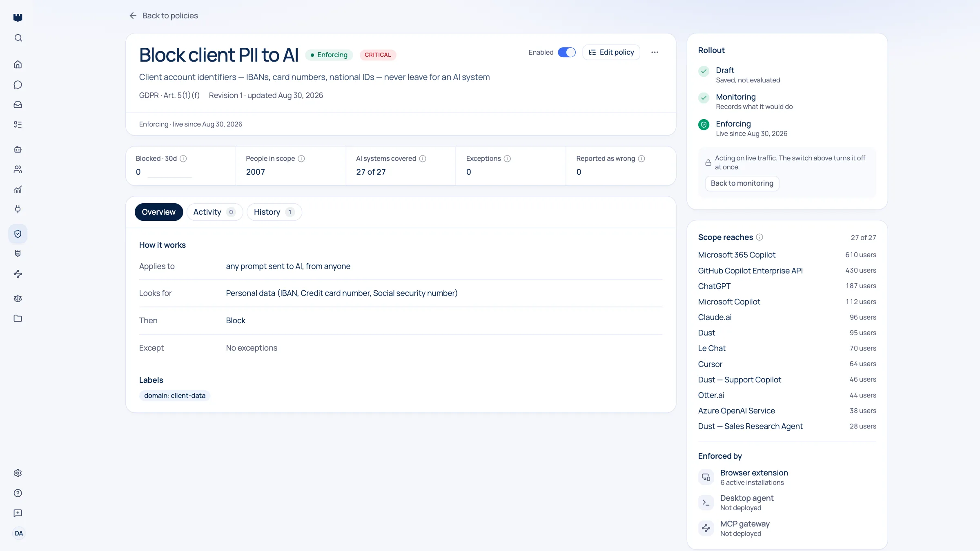Open the sidebar icon just below the active policies shield

tap(18, 254)
